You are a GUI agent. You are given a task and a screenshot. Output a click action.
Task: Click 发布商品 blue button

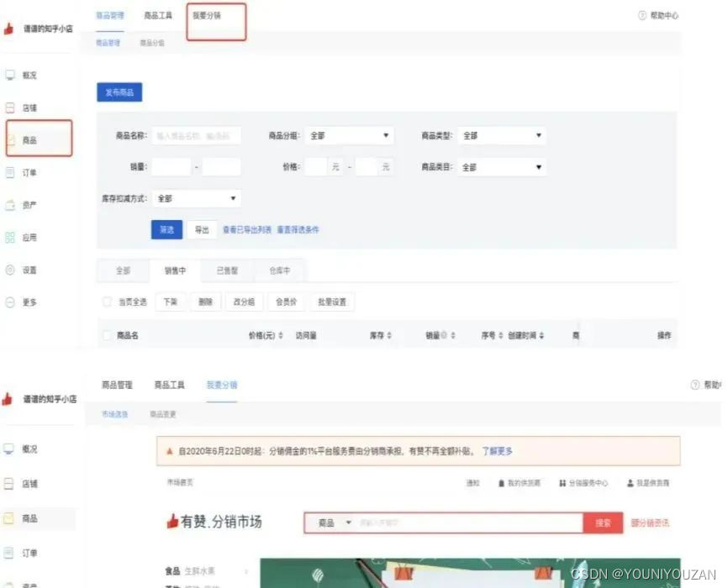[x=119, y=92]
